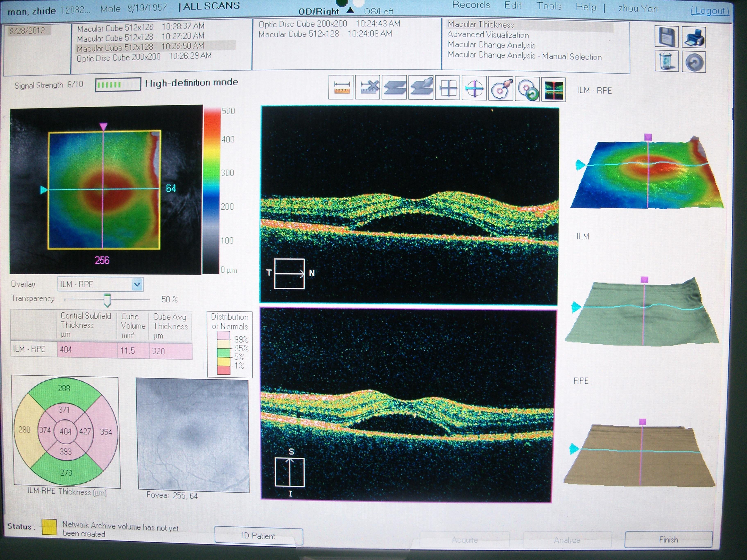Click the set fovea location icon
The width and height of the screenshot is (747, 560).
click(501, 89)
